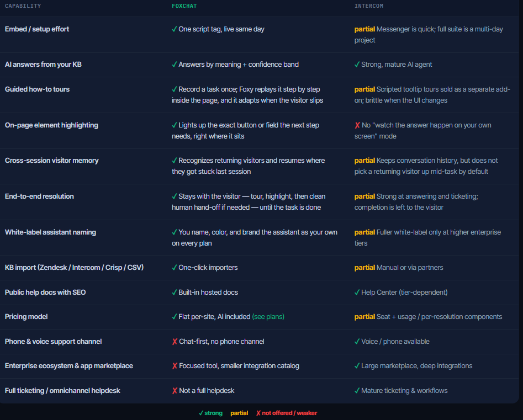Click the yellow "partial" legend entry
This screenshot has width=523, height=420.
[x=239, y=413]
